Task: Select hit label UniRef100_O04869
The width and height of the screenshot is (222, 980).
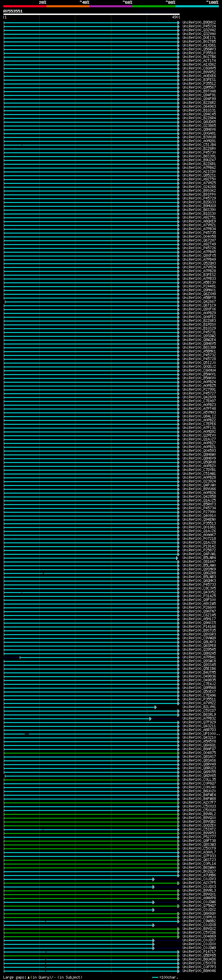Action: point(199,936)
